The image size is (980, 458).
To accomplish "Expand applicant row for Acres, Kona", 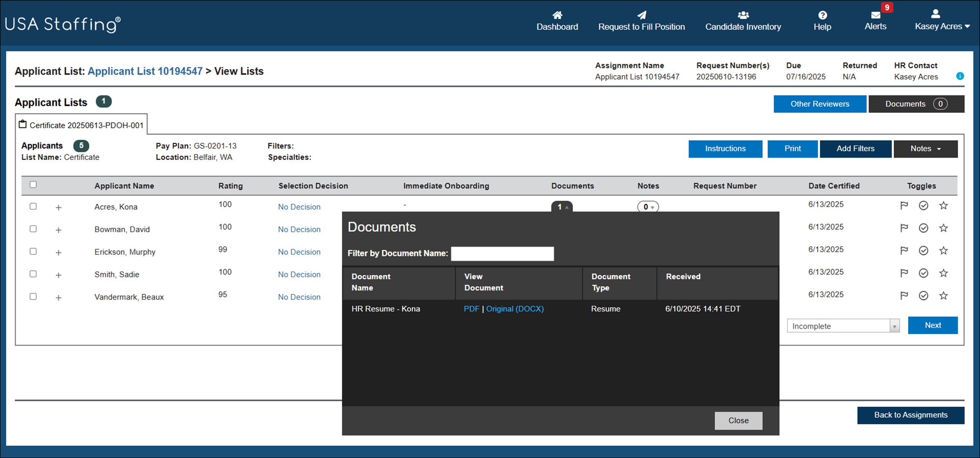I will (58, 207).
